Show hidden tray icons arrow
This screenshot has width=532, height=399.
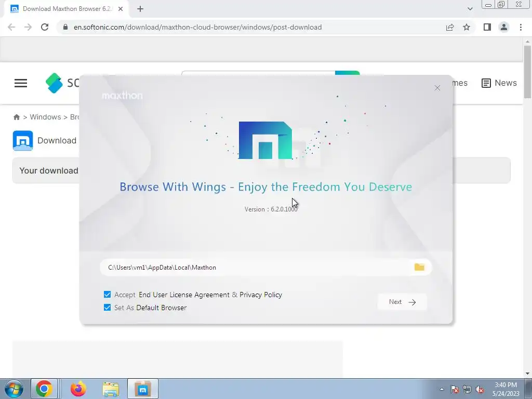pyautogui.click(x=442, y=389)
